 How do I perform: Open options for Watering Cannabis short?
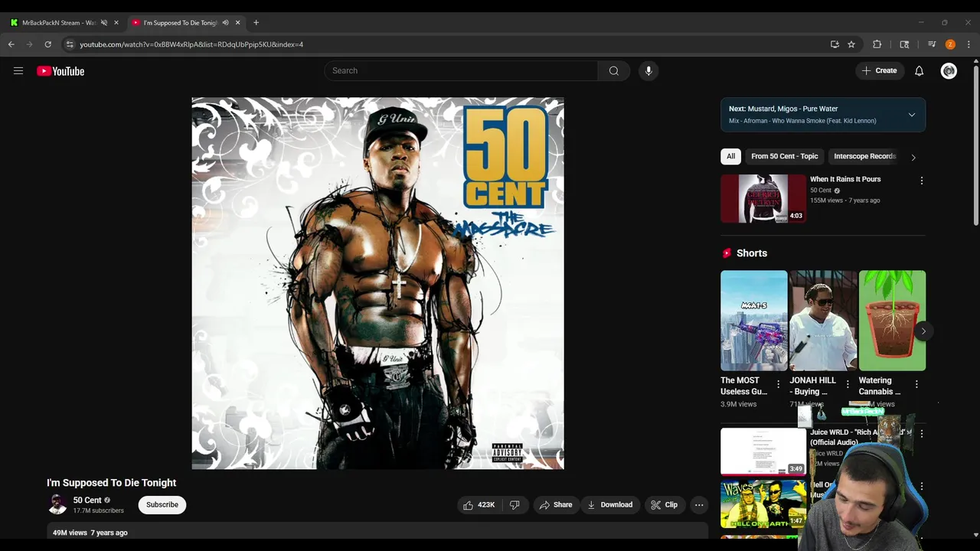pyautogui.click(x=916, y=384)
